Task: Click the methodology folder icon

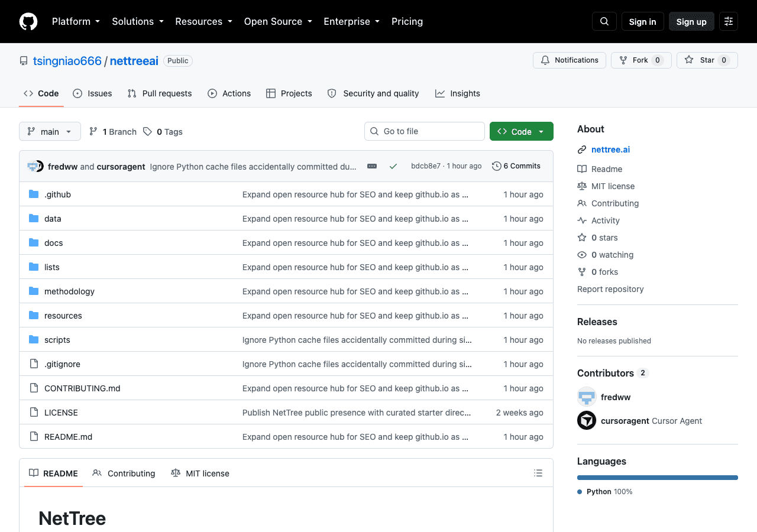Action: pos(34,291)
